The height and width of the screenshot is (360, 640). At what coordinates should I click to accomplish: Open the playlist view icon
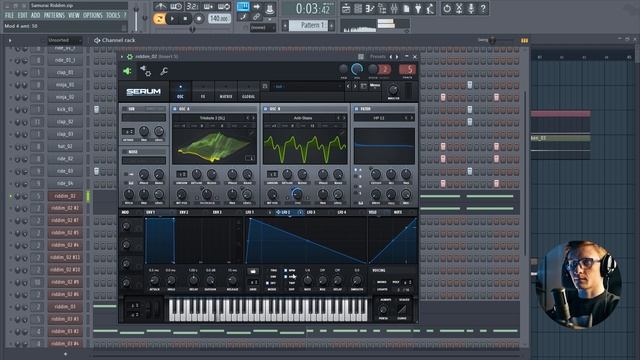[346, 9]
